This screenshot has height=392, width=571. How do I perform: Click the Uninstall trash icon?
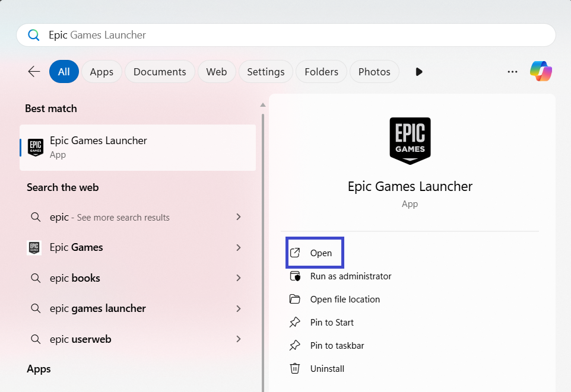pyautogui.click(x=295, y=368)
